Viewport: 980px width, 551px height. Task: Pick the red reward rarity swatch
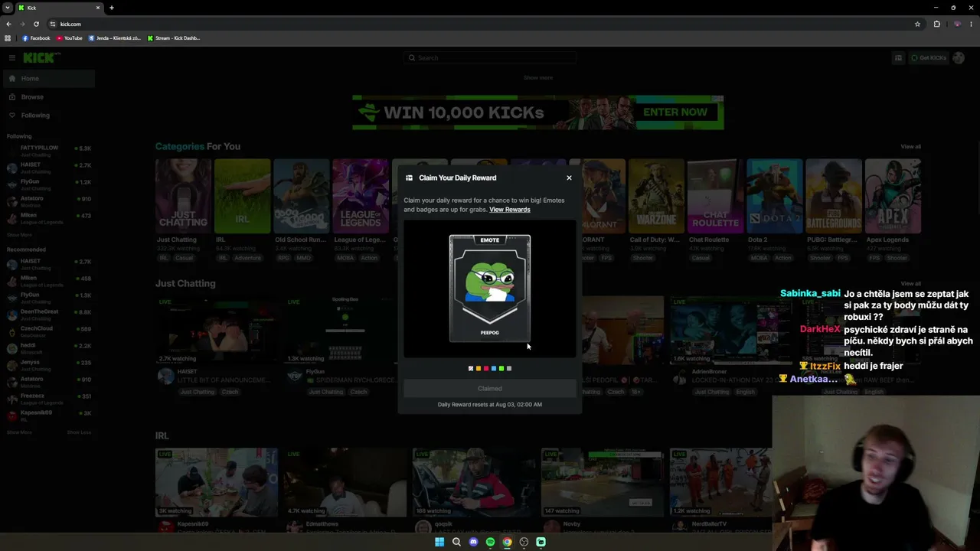[x=486, y=369]
